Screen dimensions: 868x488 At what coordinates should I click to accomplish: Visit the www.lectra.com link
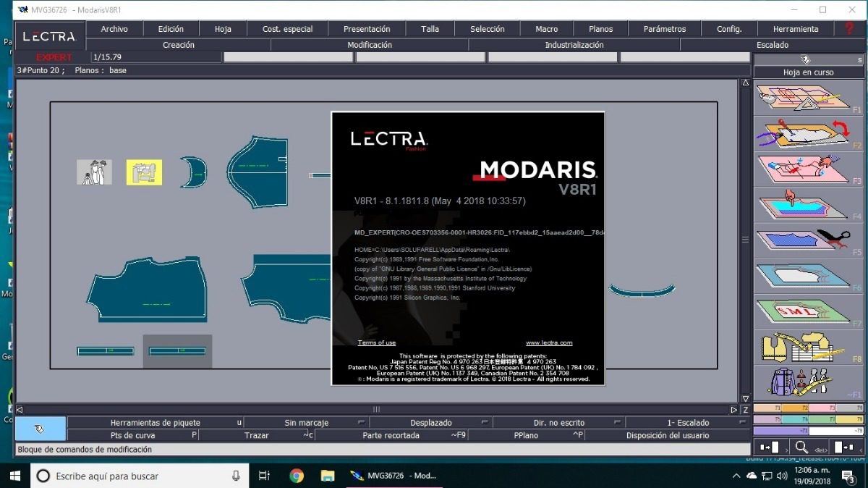548,342
